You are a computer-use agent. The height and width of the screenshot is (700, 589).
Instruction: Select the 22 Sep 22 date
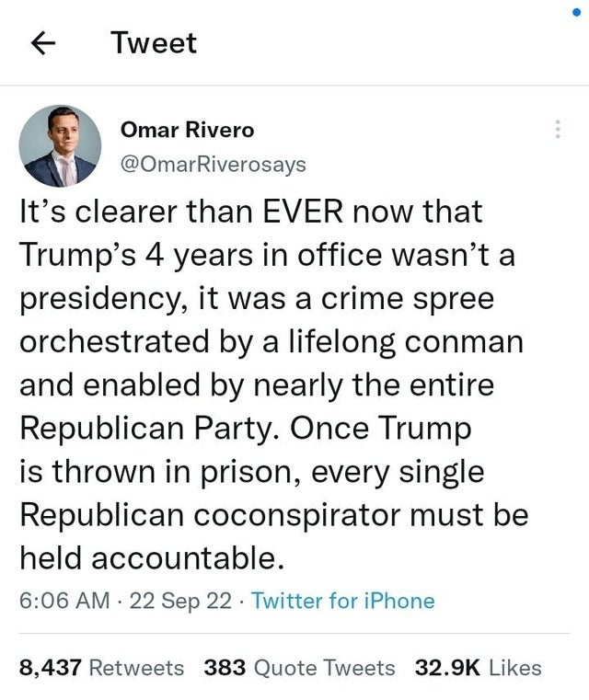click(180, 601)
